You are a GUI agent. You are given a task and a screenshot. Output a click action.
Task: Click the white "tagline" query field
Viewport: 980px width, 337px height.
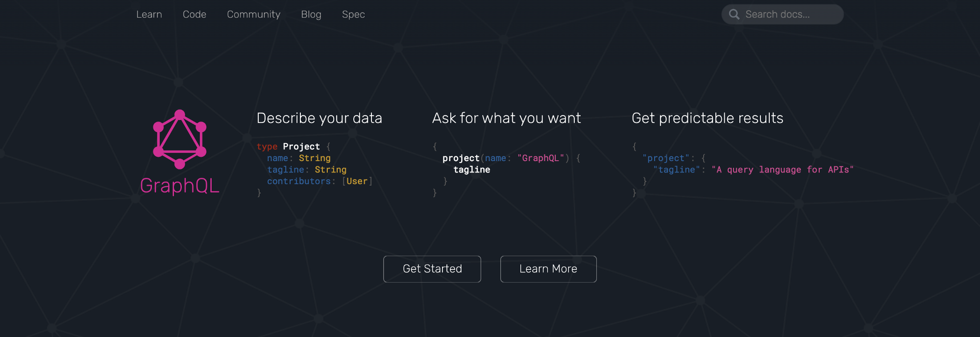(x=472, y=169)
